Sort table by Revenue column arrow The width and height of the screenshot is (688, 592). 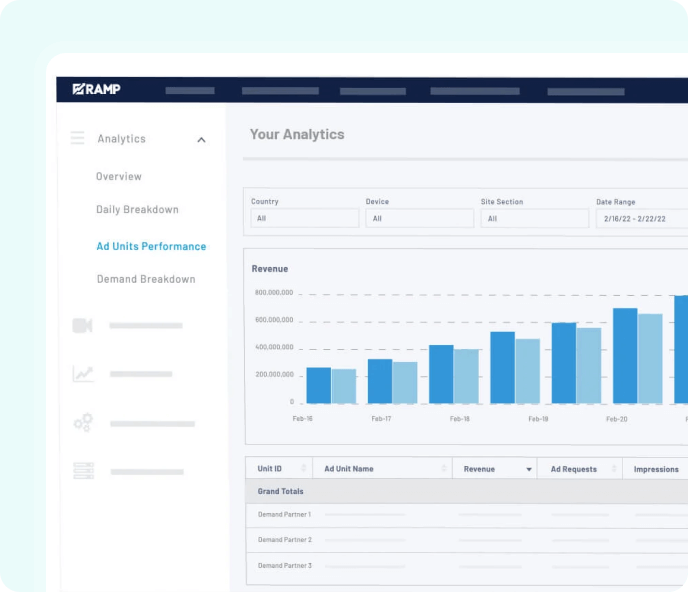[528, 469]
